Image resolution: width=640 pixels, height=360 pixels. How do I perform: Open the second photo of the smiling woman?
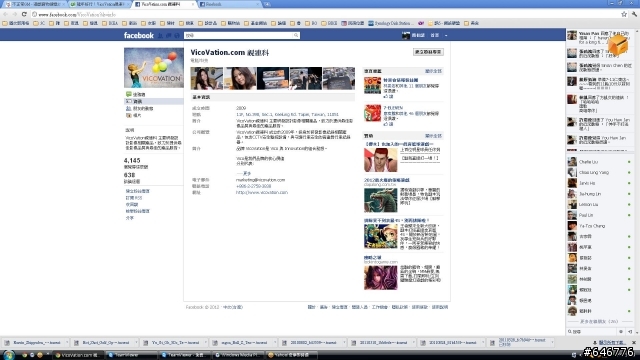pyautogui.click(x=240, y=78)
